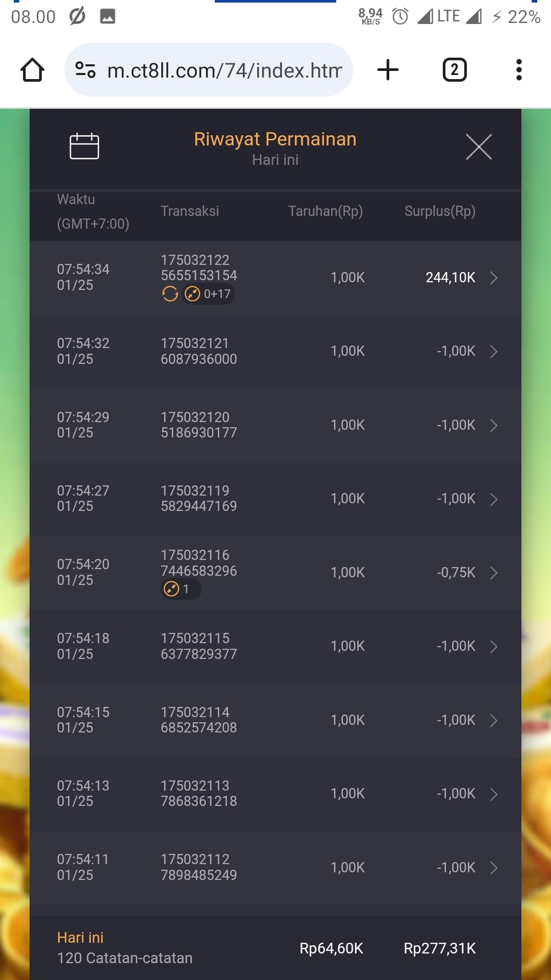This screenshot has width=551, height=980.
Task: Expand details for the 244,10K surplus row
Action: (493, 278)
